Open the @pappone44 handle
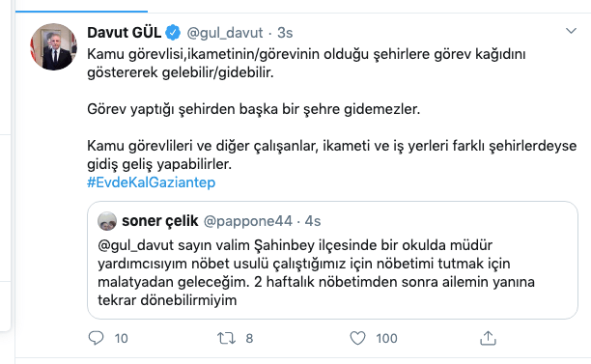The height and width of the screenshot is (364, 591). (x=247, y=221)
